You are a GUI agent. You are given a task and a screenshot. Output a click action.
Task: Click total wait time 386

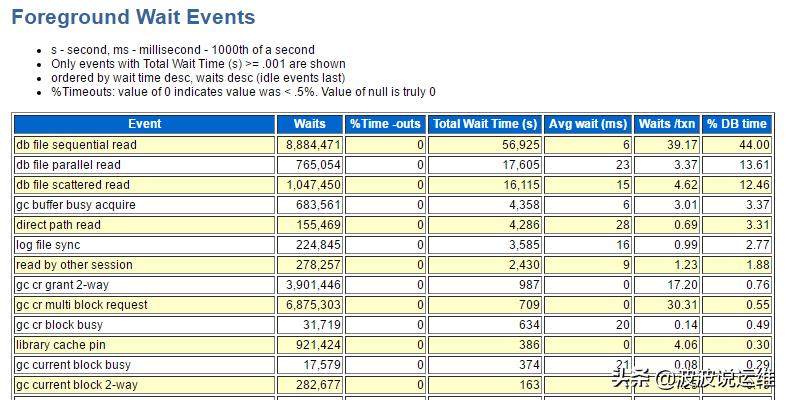click(x=529, y=345)
